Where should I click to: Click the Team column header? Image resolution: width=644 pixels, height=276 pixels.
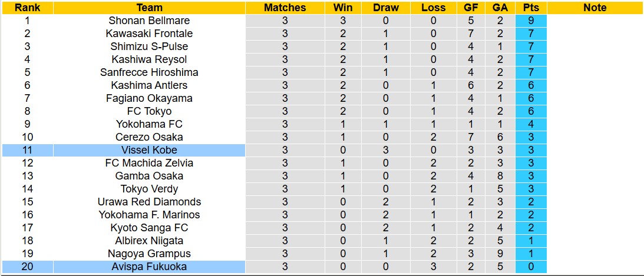point(149,8)
